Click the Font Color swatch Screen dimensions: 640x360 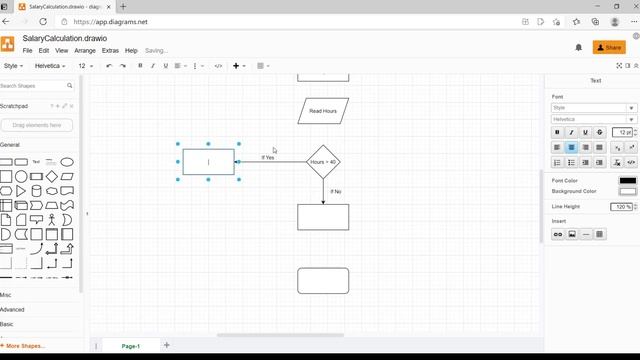pyautogui.click(x=628, y=180)
